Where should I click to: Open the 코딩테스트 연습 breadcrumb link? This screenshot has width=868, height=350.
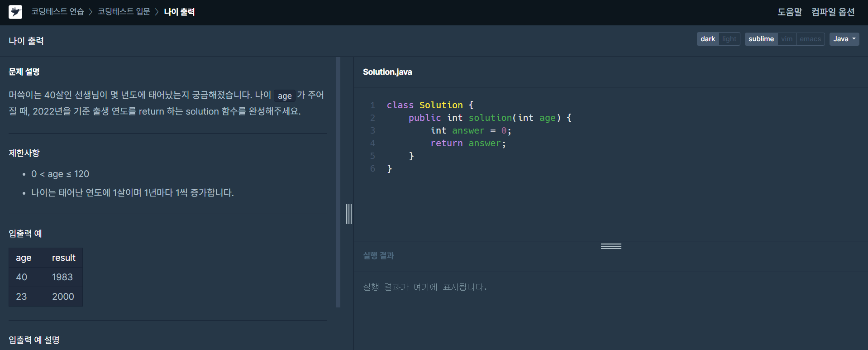[57, 12]
